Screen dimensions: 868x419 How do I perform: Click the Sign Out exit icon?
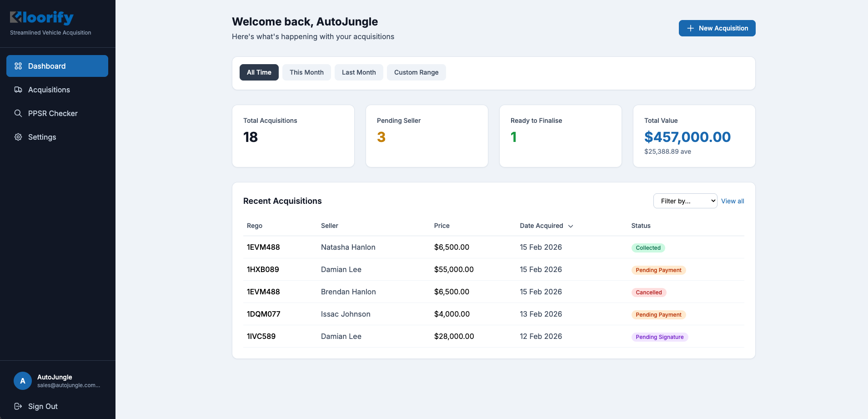18,406
